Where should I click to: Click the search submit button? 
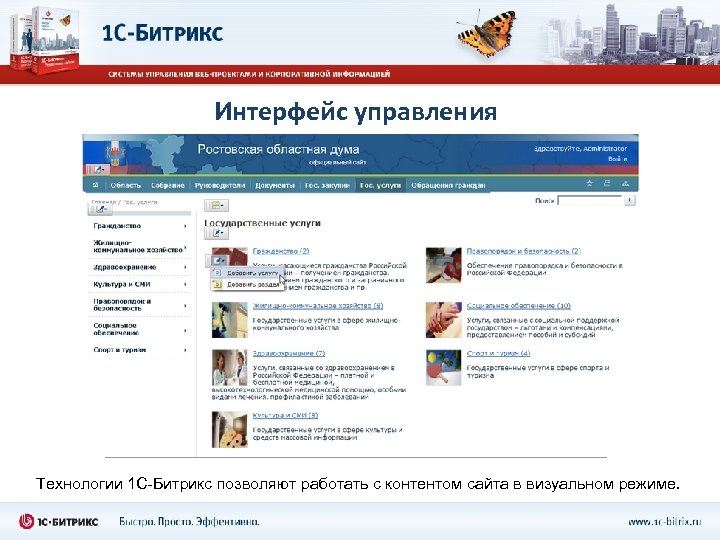630,200
